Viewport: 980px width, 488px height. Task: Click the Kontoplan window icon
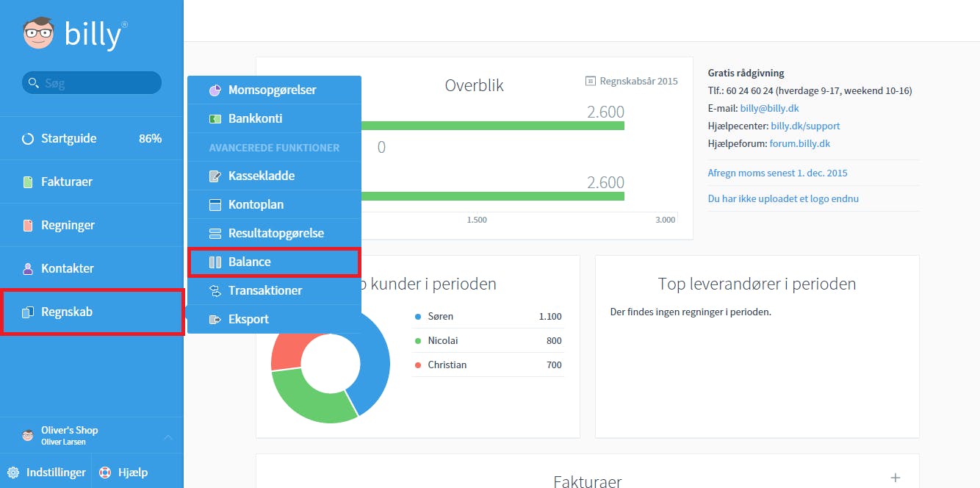[215, 205]
